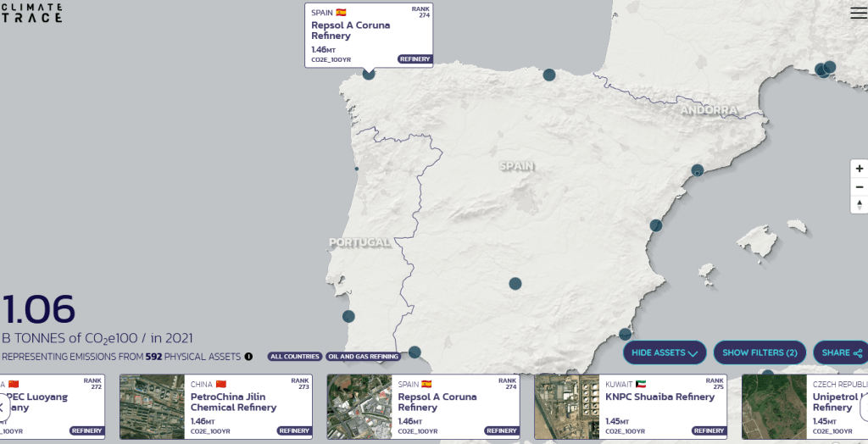Click the asset marker in central Spain

point(515,284)
